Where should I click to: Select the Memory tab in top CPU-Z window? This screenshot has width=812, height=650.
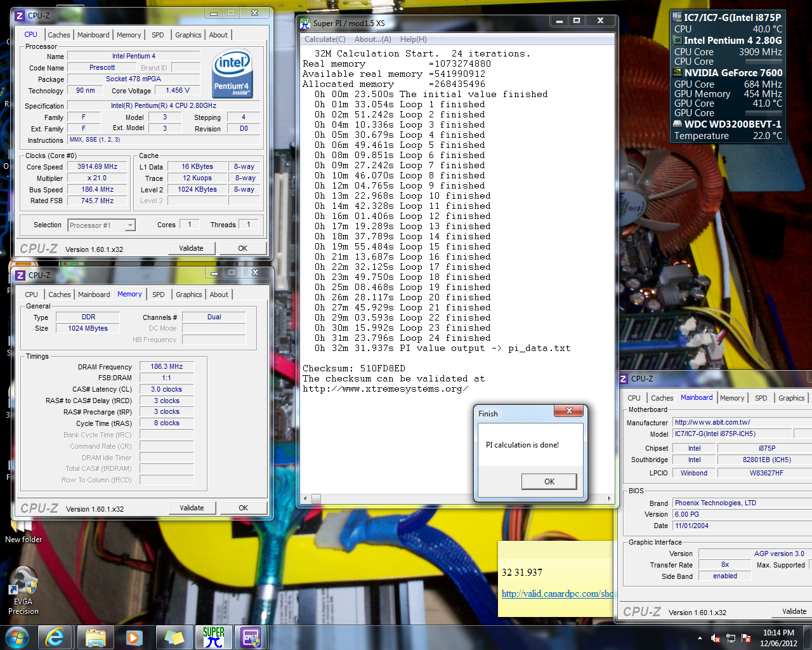tap(129, 35)
